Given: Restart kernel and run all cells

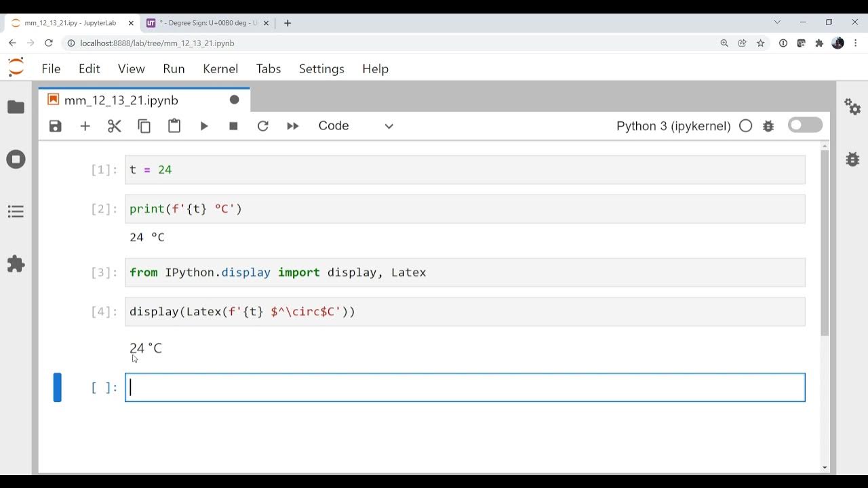Looking at the screenshot, I should tap(293, 126).
